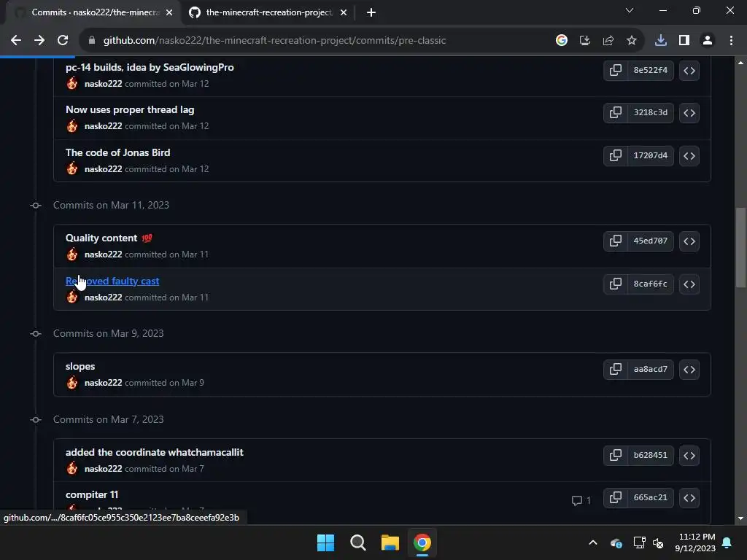Open Google icon in address bar
This screenshot has height=560, width=747.
[561, 41]
